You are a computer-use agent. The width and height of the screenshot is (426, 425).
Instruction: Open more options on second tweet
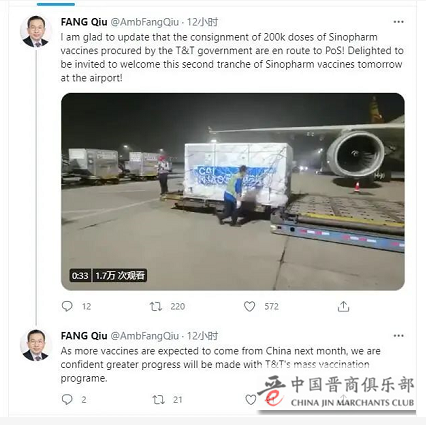398,336
